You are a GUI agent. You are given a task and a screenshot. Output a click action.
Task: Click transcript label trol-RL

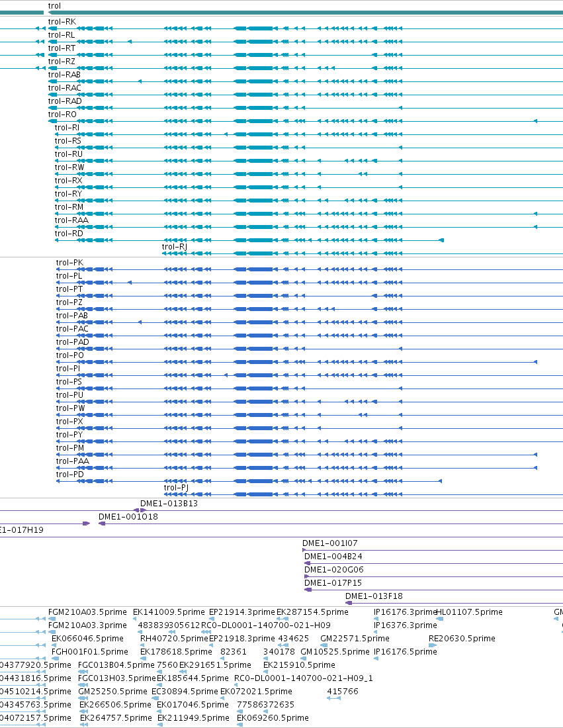coord(62,35)
